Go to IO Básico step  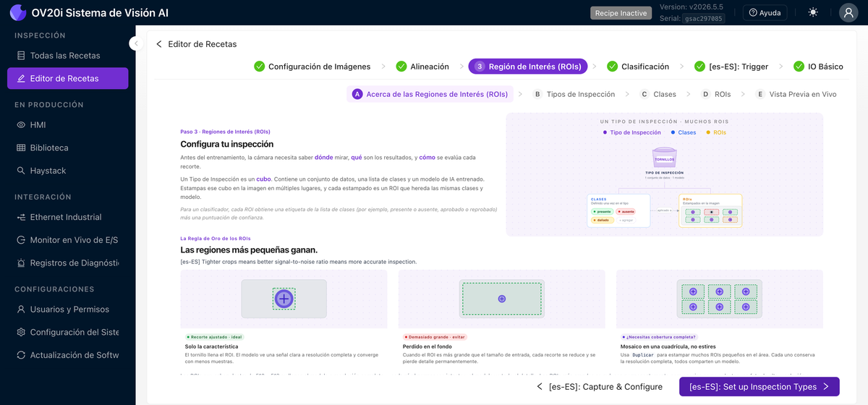[x=818, y=67]
